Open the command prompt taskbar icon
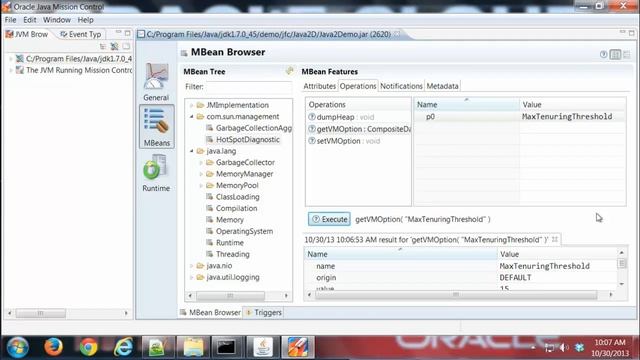This screenshot has height=360, width=640. [x=226, y=347]
